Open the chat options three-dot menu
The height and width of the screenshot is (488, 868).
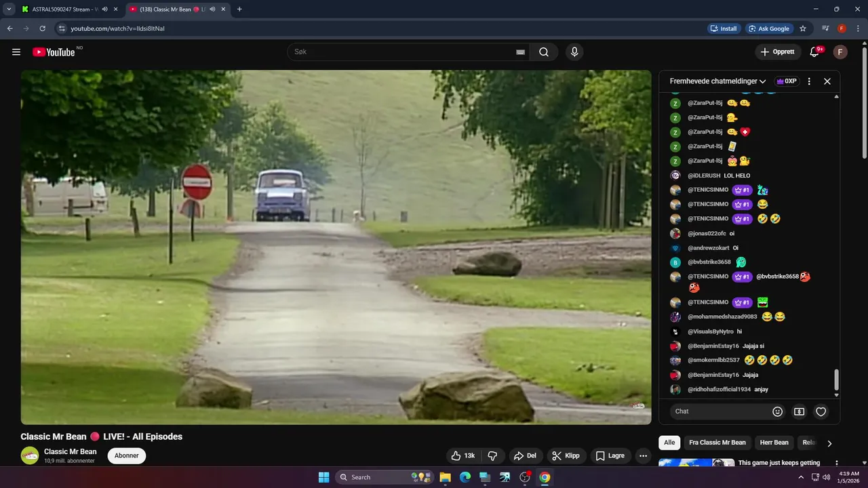point(809,81)
